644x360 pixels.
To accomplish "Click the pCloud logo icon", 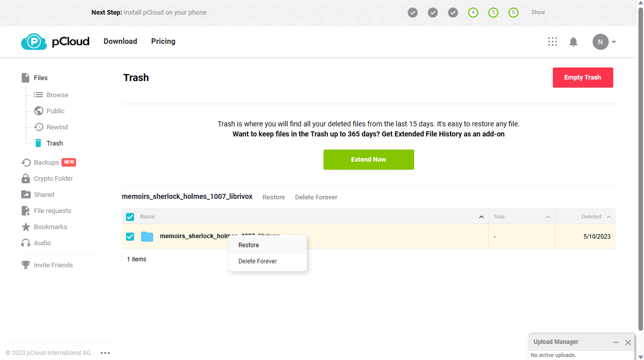I will tap(34, 41).
